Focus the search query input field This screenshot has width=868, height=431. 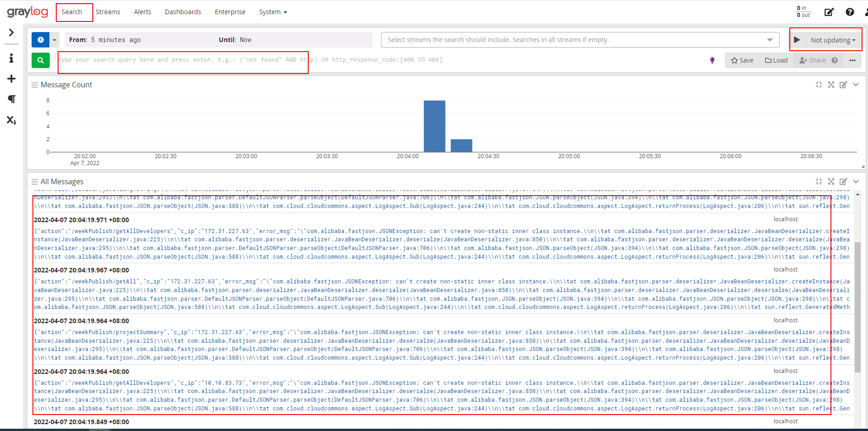[x=380, y=60]
